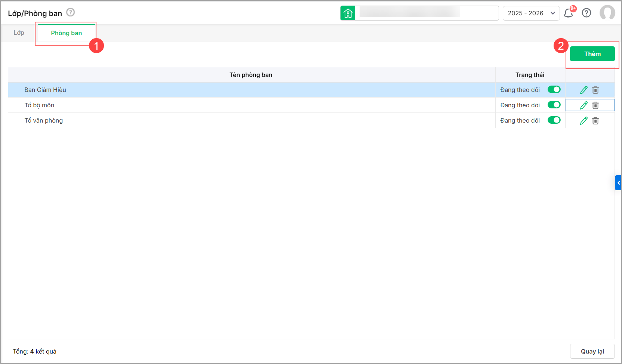Viewport: 622px width, 364px height.
Task: Click the Quay lại button
Action: coord(592,351)
